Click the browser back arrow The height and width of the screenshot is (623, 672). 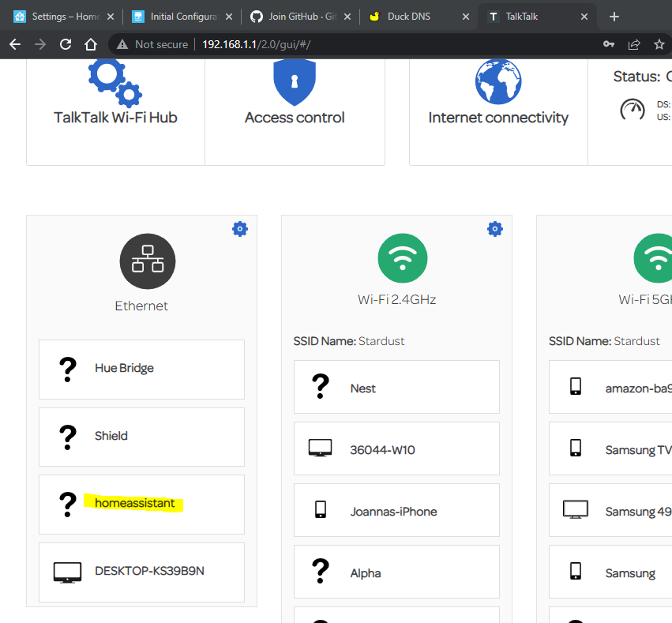[x=15, y=44]
